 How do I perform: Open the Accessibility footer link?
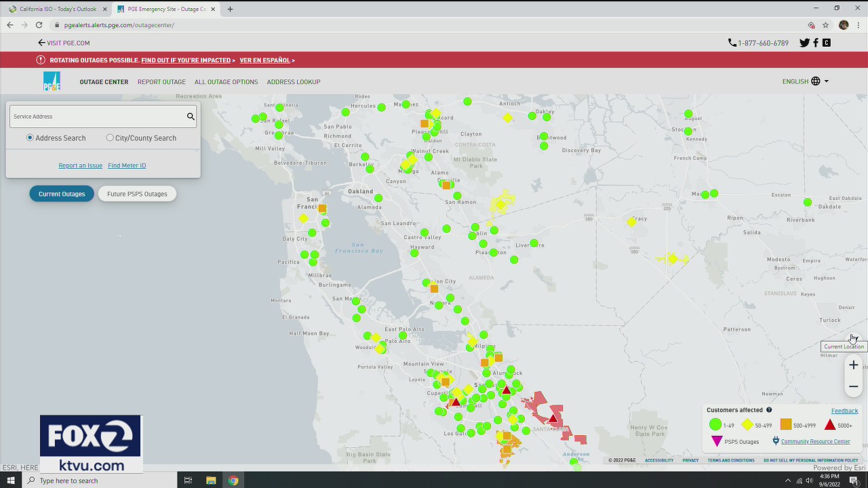point(659,461)
